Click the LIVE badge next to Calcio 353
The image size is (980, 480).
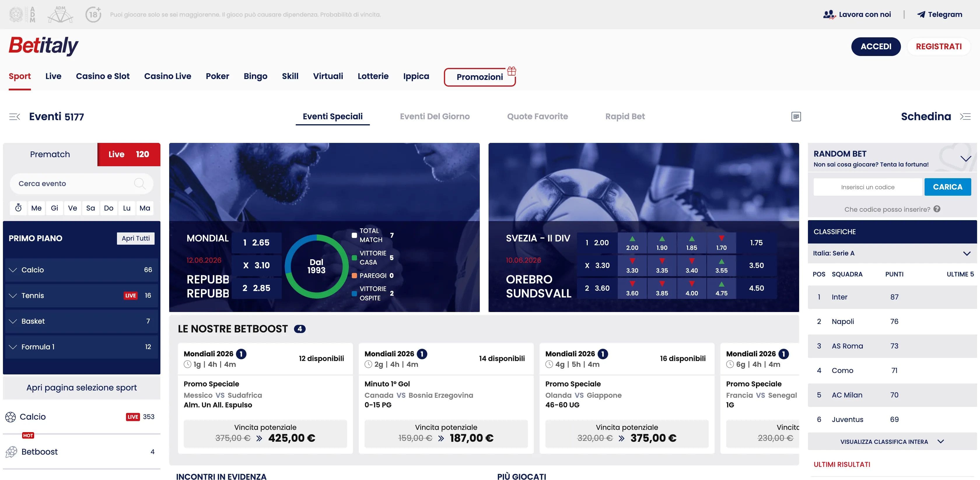point(133,417)
